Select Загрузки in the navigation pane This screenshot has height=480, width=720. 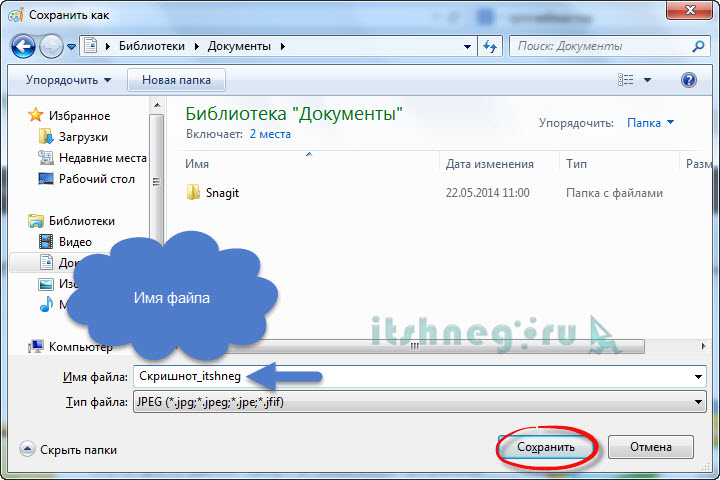[82, 137]
